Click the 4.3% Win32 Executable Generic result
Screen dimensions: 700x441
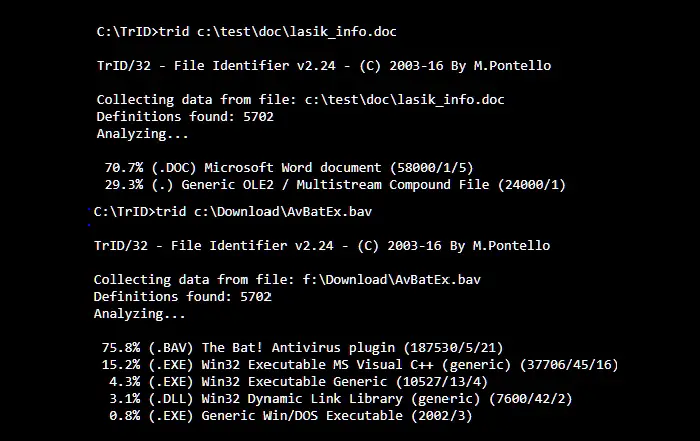tap(298, 382)
